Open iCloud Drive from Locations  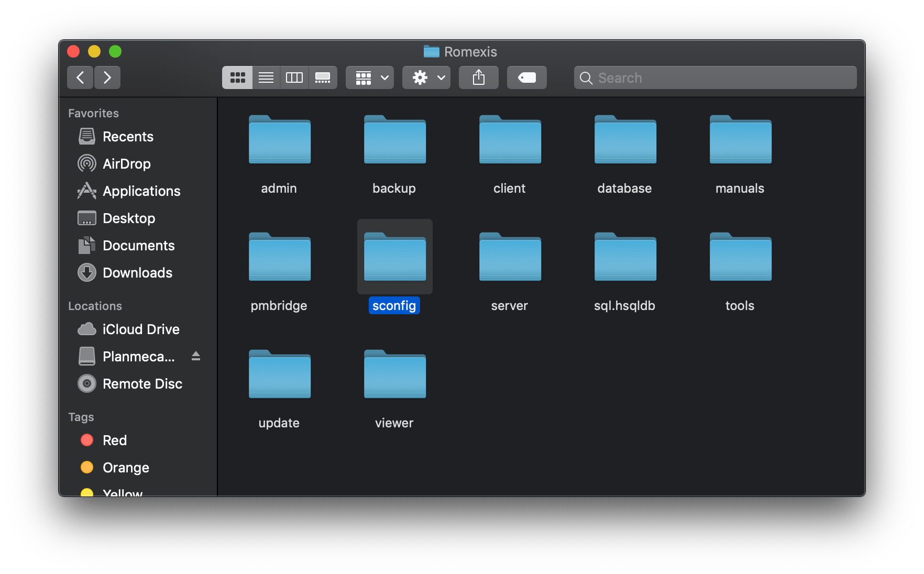(x=140, y=329)
